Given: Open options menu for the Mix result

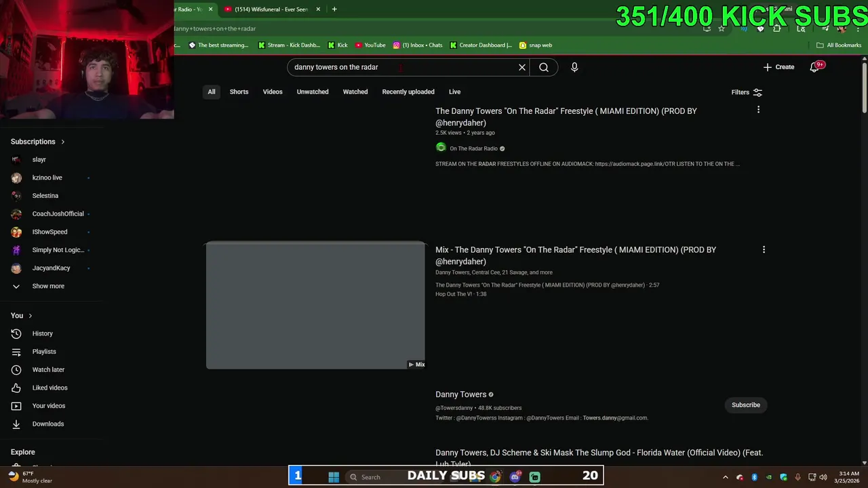Looking at the screenshot, I should tap(764, 249).
